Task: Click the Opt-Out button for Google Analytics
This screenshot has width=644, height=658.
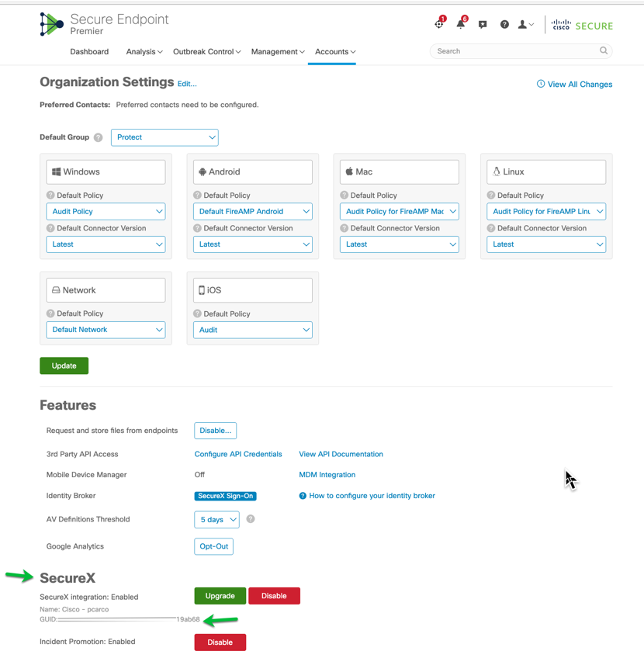Action: tap(213, 546)
